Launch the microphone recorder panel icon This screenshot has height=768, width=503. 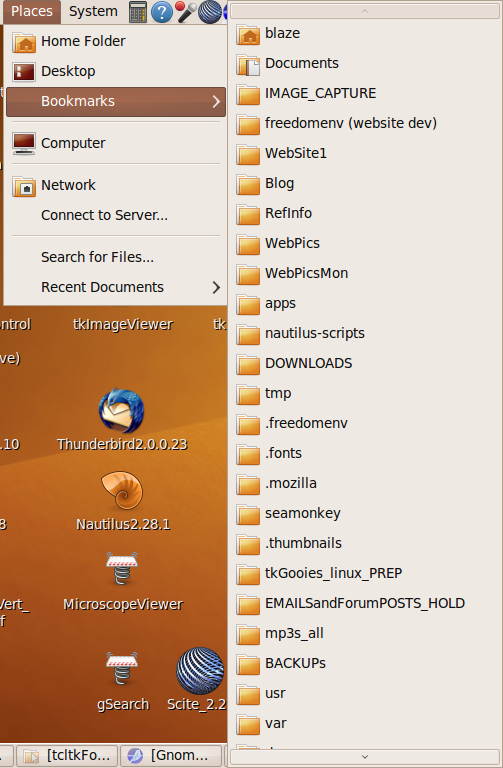(x=186, y=12)
